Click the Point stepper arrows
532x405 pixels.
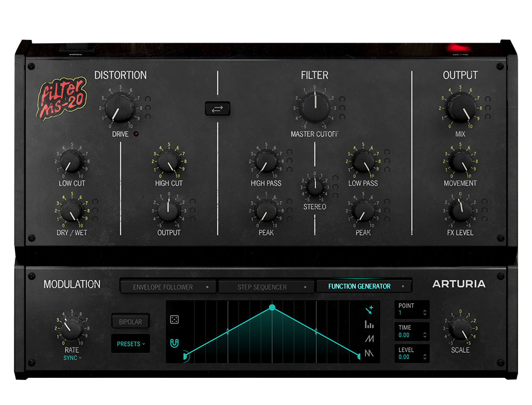[x=425, y=313]
